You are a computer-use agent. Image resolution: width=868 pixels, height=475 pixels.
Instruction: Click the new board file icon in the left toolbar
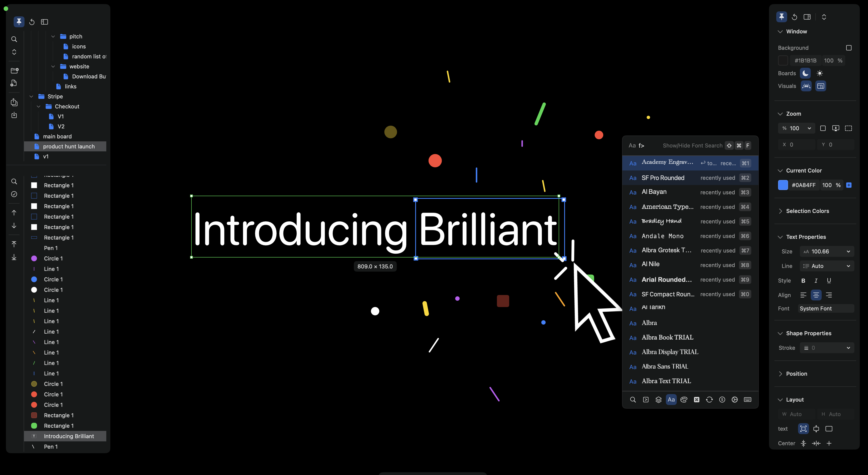click(x=14, y=83)
